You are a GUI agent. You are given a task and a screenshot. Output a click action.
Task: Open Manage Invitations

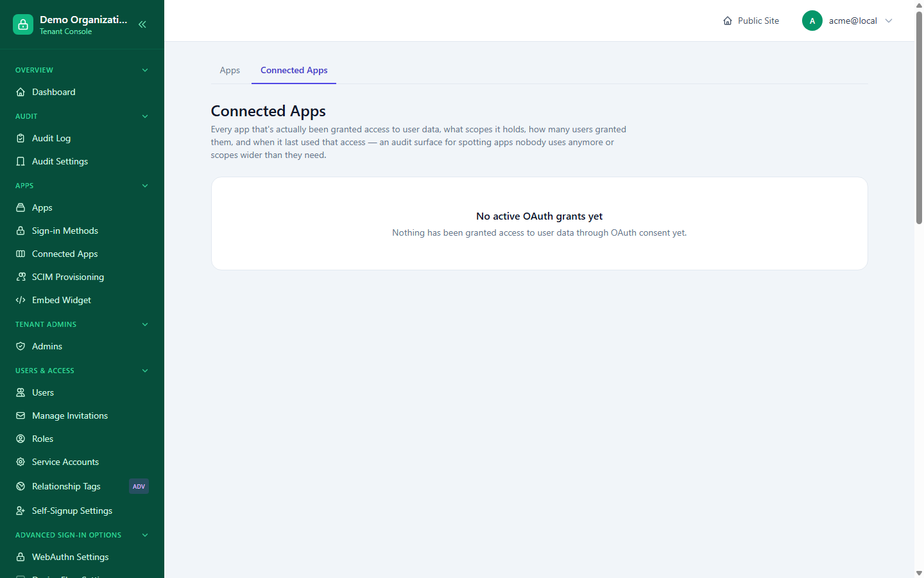[82, 416]
